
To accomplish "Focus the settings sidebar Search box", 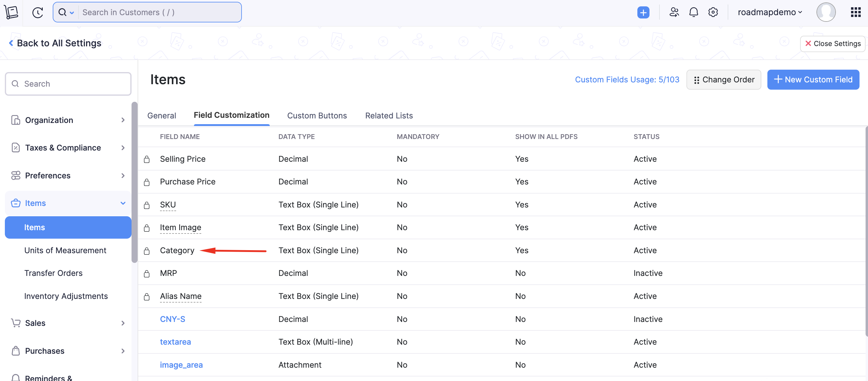I will point(68,84).
